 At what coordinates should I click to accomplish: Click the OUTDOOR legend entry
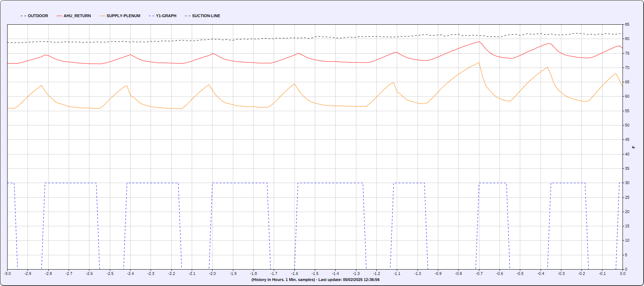[34, 16]
